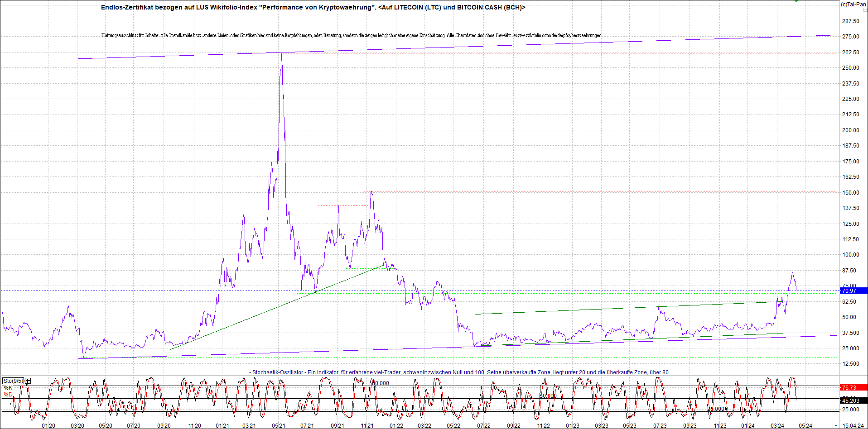Click the (c)Tai-Pan branding label
The height and width of the screenshot is (429, 868).
click(854, 4)
